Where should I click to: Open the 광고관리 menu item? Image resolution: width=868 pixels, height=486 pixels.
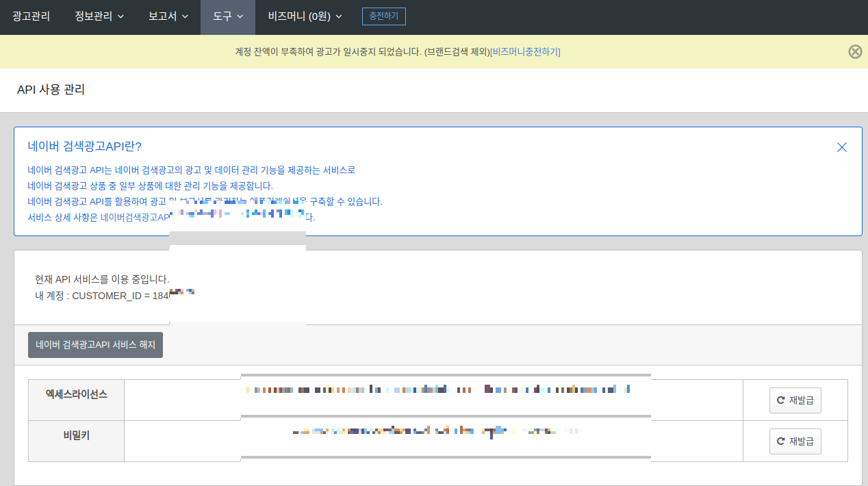(x=31, y=16)
